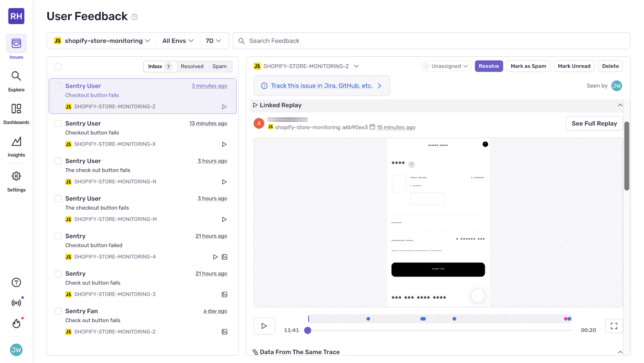
Task: Play the replay preview for SHOPIFY-STORE-MONITORING-X
Action: point(224,144)
